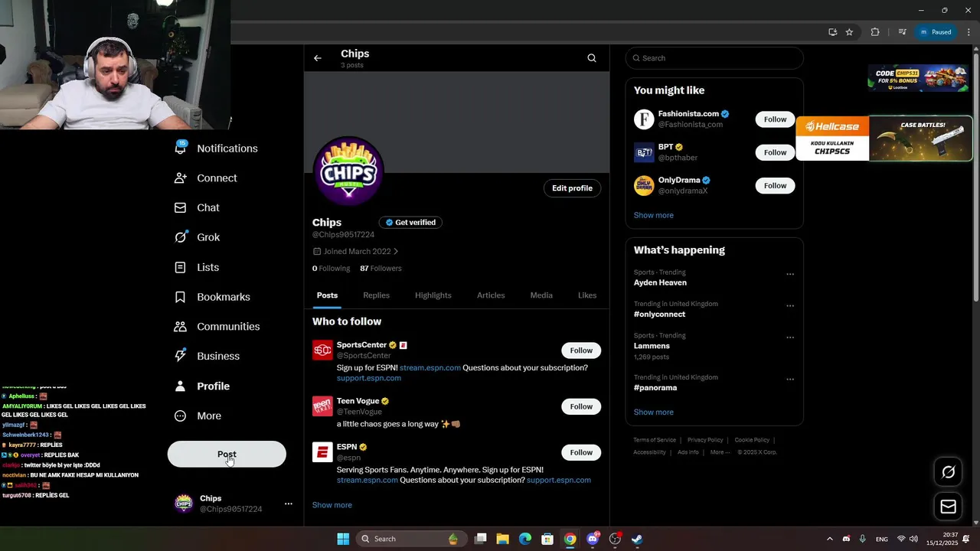Expand Joined March 2022 chevron

(396, 252)
